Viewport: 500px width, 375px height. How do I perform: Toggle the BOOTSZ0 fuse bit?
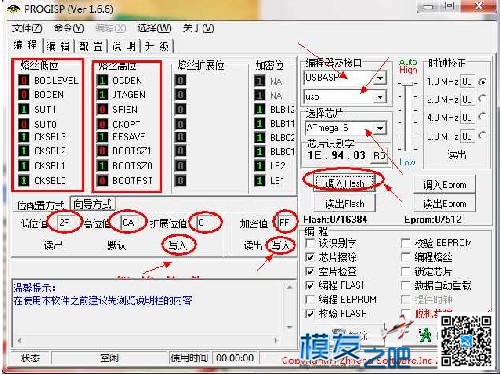(102, 166)
